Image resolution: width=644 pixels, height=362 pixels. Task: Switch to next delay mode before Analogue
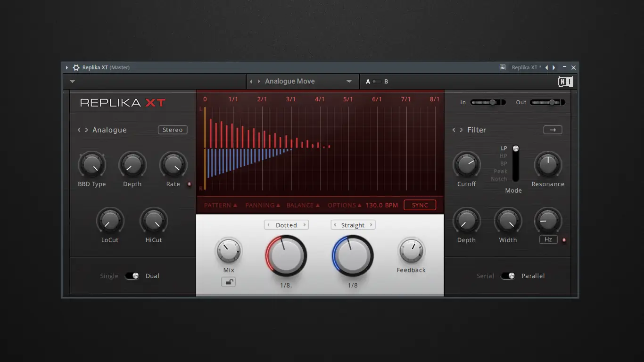86,130
